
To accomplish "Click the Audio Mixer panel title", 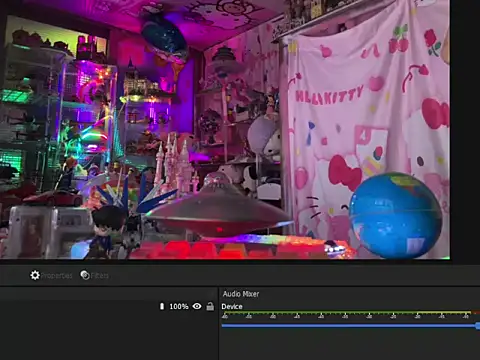I will coord(241,294).
